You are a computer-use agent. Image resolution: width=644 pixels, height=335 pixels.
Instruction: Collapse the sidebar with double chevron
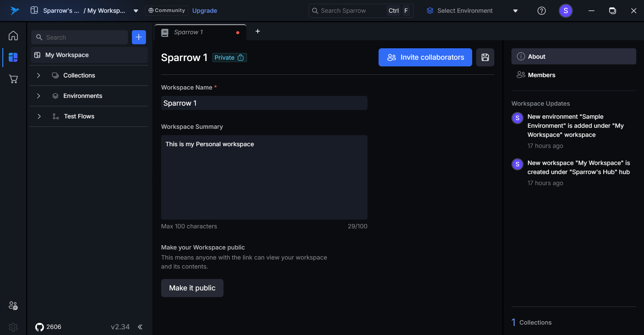(x=140, y=327)
